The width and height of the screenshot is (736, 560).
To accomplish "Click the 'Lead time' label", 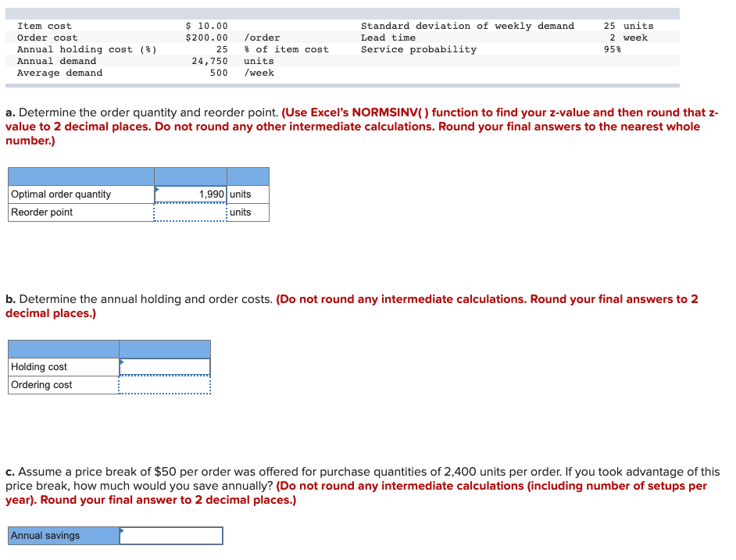I will [388, 37].
